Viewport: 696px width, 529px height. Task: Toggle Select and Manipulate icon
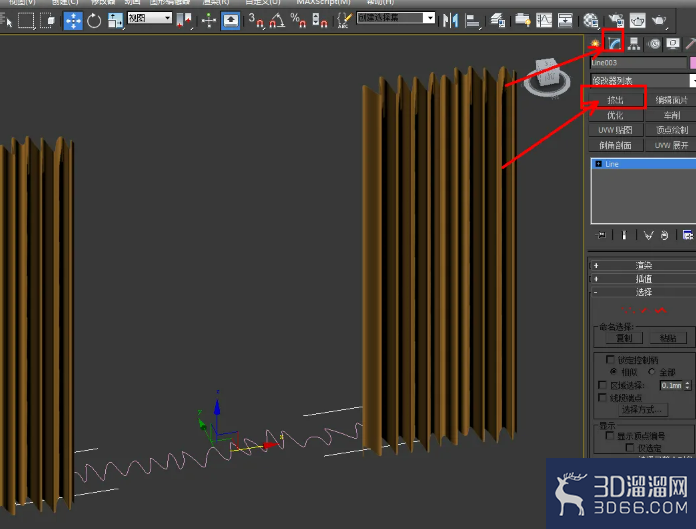coord(209,21)
